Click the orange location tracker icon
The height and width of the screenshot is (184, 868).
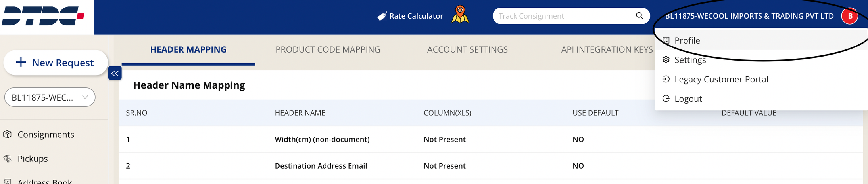tap(460, 15)
